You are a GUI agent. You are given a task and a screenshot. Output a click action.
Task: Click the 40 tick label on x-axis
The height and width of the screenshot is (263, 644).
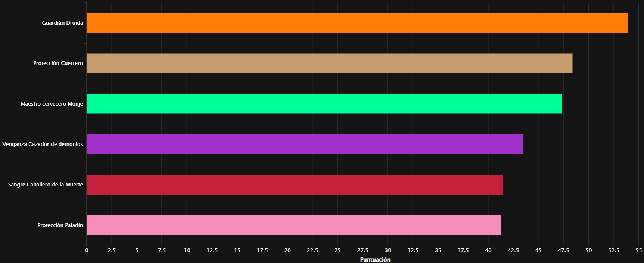click(x=488, y=250)
